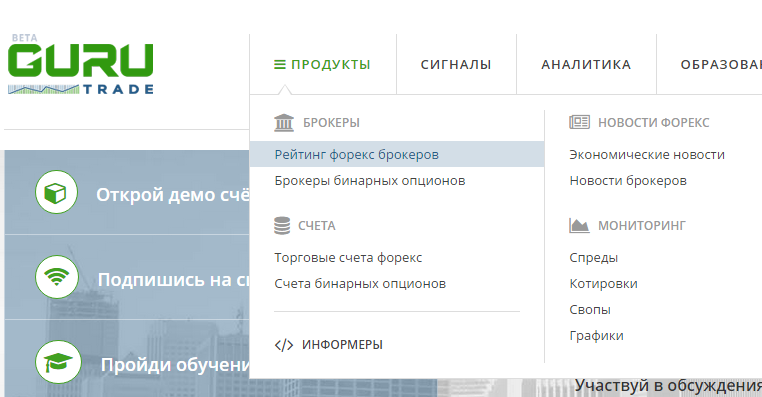Select Рейтинг форекс брокеров
The height and width of the screenshot is (397, 762).
[397, 155]
